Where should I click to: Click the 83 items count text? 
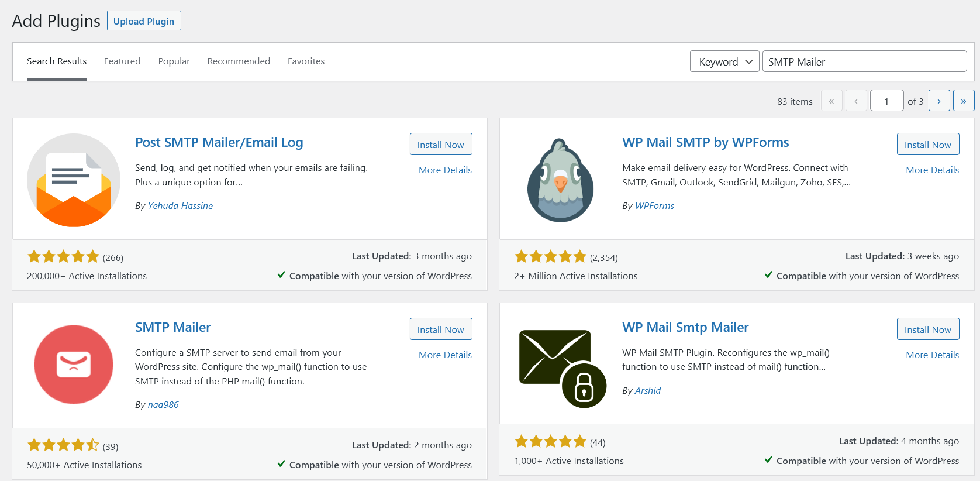coord(795,101)
